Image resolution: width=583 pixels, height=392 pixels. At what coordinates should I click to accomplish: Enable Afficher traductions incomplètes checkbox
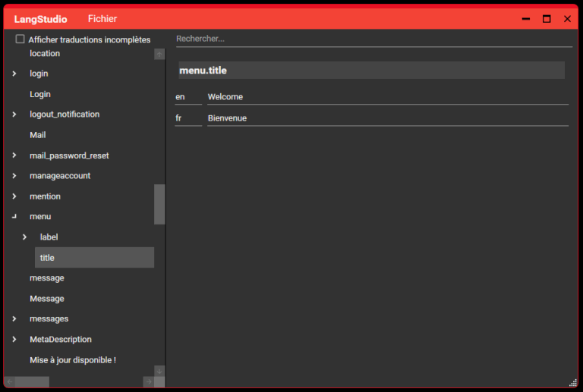pos(20,39)
